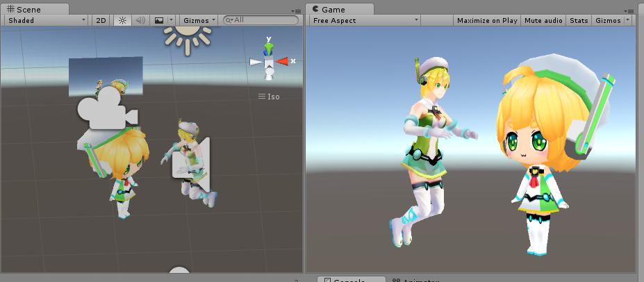
Task: Click the Scene search field
Action: point(261,19)
